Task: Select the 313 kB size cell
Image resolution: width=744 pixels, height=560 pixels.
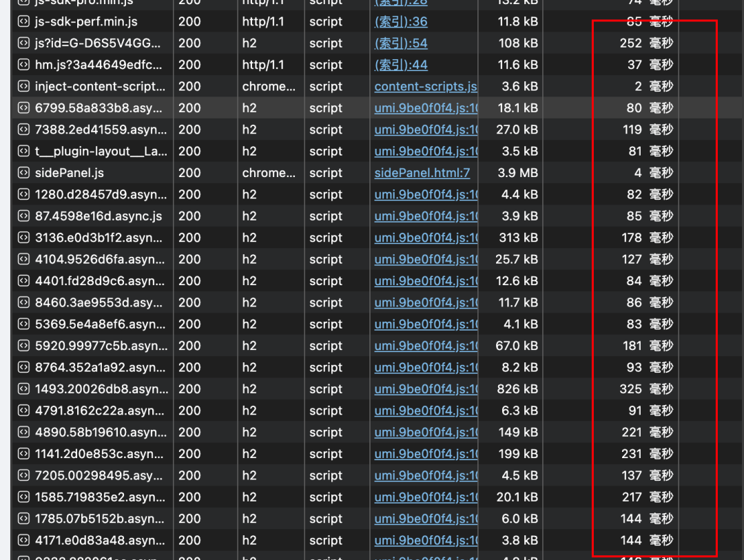Action: (x=518, y=237)
